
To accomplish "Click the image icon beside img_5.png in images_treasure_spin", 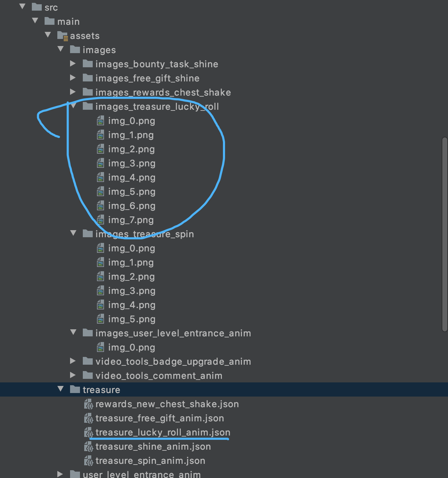I will point(100,319).
